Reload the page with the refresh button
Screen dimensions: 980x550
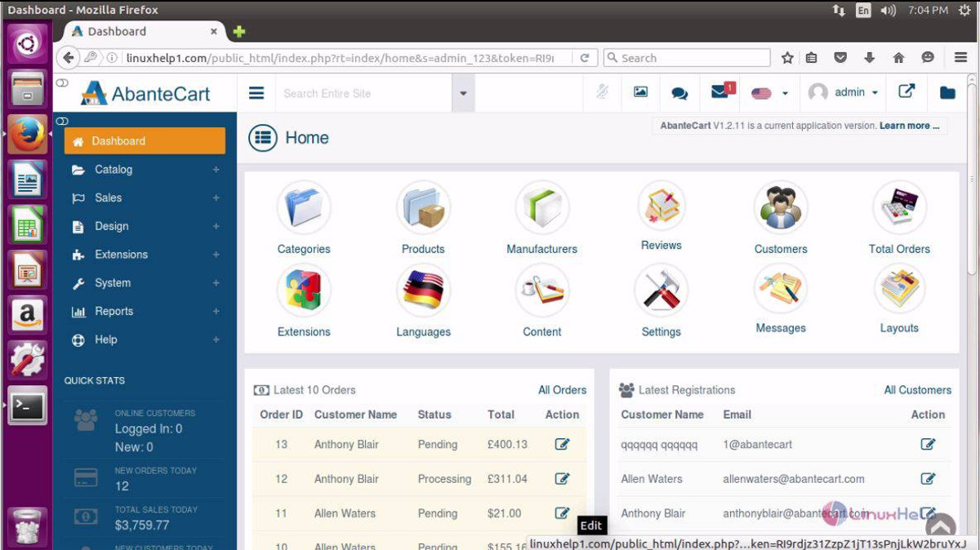pos(585,58)
